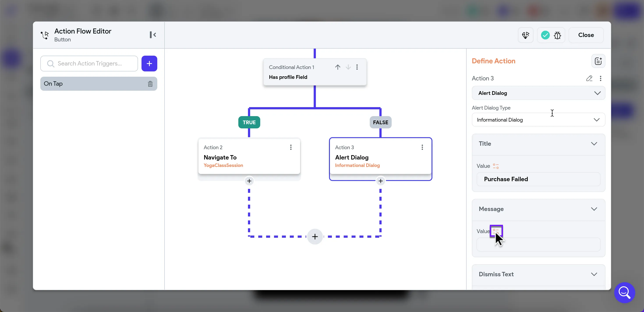Collapse the Message section
Image resolution: width=644 pixels, height=312 pixels.
click(x=594, y=209)
